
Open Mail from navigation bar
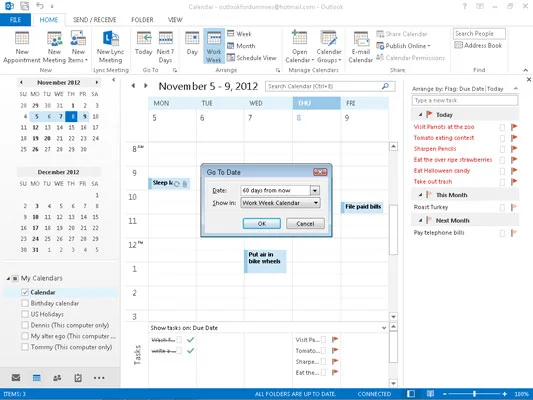click(16, 378)
